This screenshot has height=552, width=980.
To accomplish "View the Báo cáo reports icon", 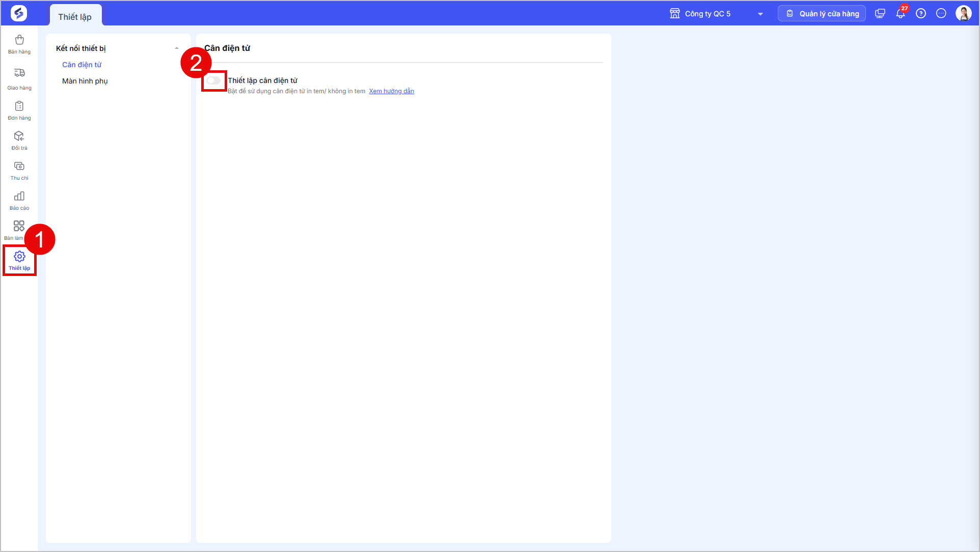I will (19, 201).
